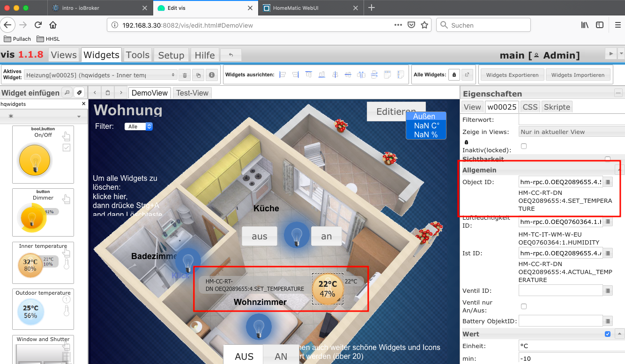
Task: Open the Zeige in Views dropdown
Action: click(572, 132)
